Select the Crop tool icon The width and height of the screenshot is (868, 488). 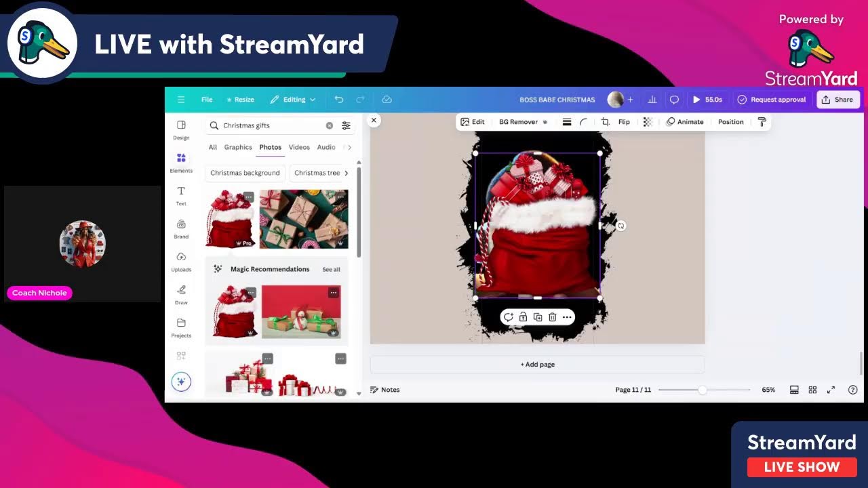click(605, 122)
